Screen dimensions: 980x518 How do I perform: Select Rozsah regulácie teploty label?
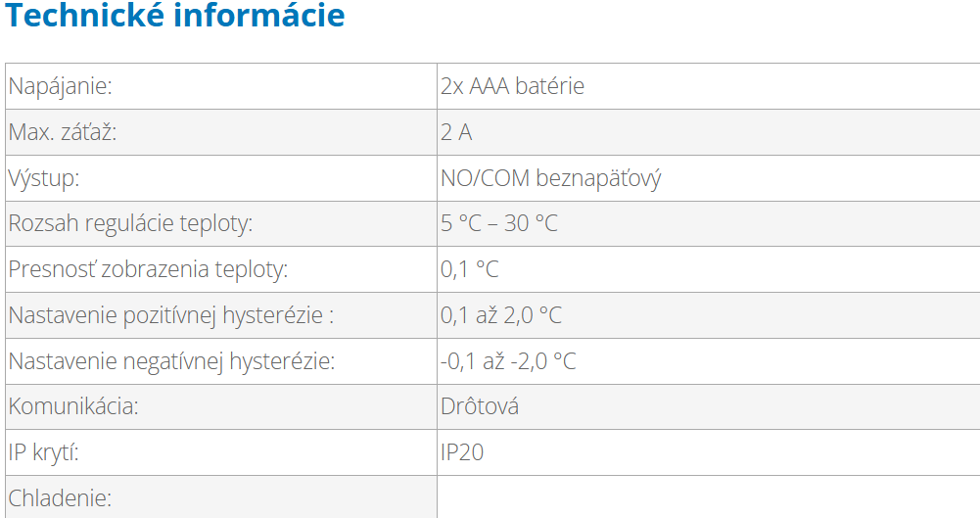(130, 223)
